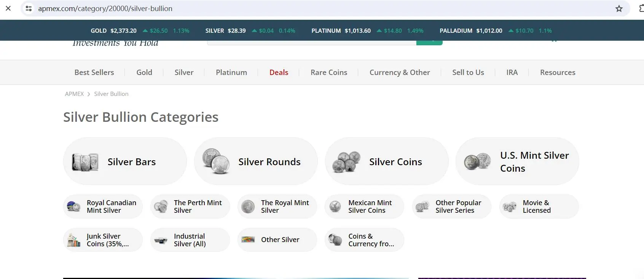Click the Movie & Licensed coins icon

[510, 207]
